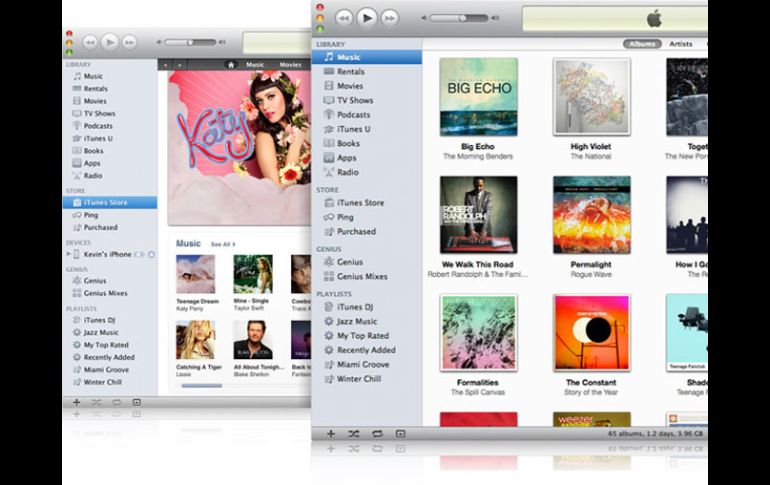Click the See All link next to Music

pos(222,244)
